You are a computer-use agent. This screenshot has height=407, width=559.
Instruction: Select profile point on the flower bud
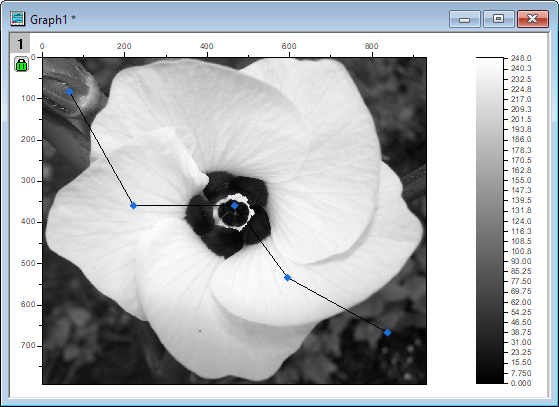point(70,92)
